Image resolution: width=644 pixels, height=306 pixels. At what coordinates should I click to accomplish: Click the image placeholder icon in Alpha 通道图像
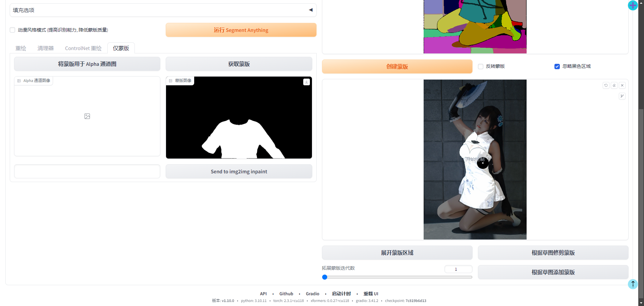click(x=87, y=116)
